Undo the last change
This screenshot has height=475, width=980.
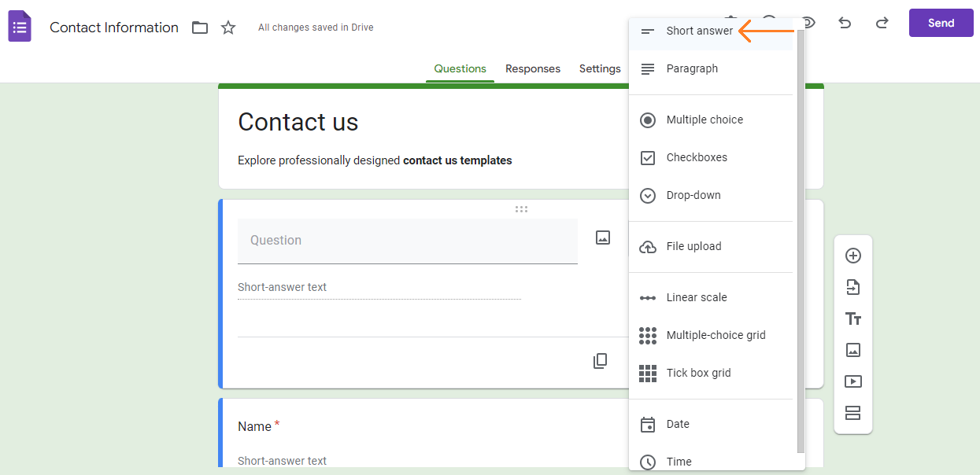[x=845, y=23]
